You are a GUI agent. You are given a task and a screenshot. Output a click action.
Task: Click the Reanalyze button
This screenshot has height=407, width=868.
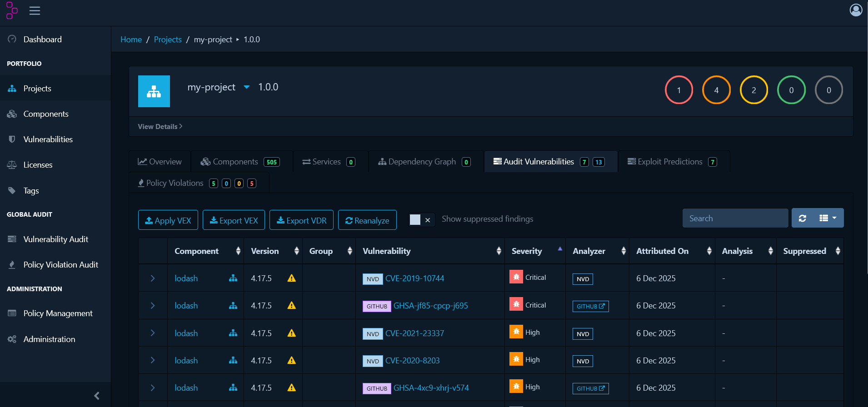(x=367, y=220)
